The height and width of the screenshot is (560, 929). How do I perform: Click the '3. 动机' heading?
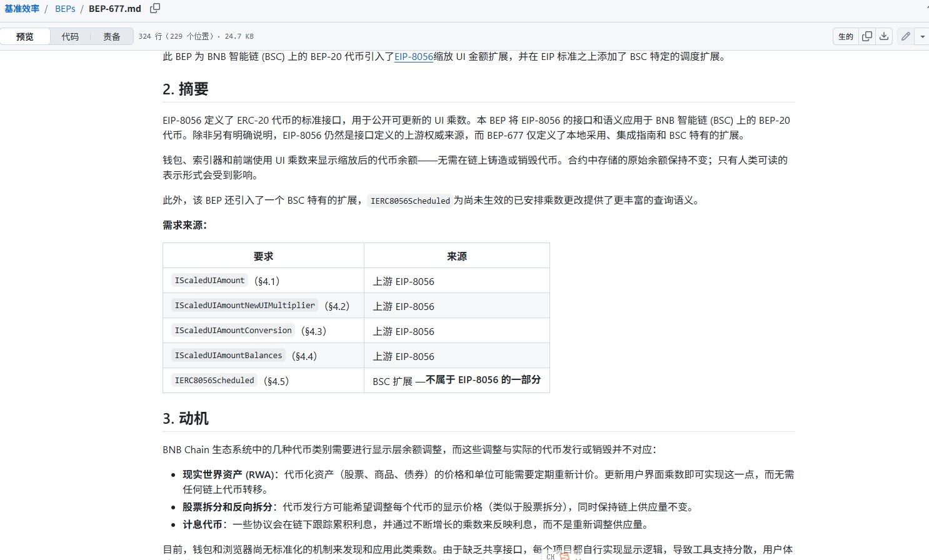(185, 418)
